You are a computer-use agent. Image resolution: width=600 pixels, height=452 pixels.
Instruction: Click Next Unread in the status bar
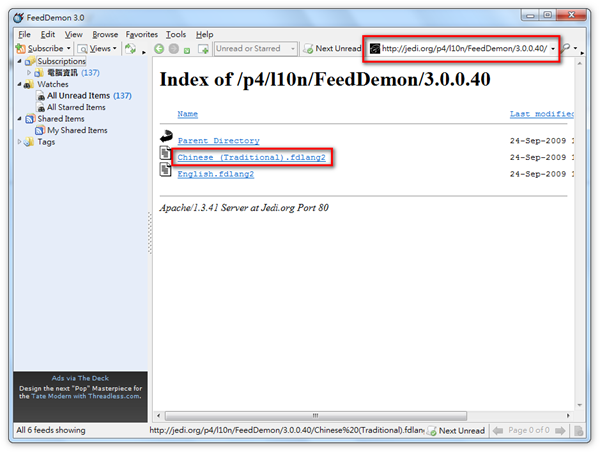coord(456,430)
